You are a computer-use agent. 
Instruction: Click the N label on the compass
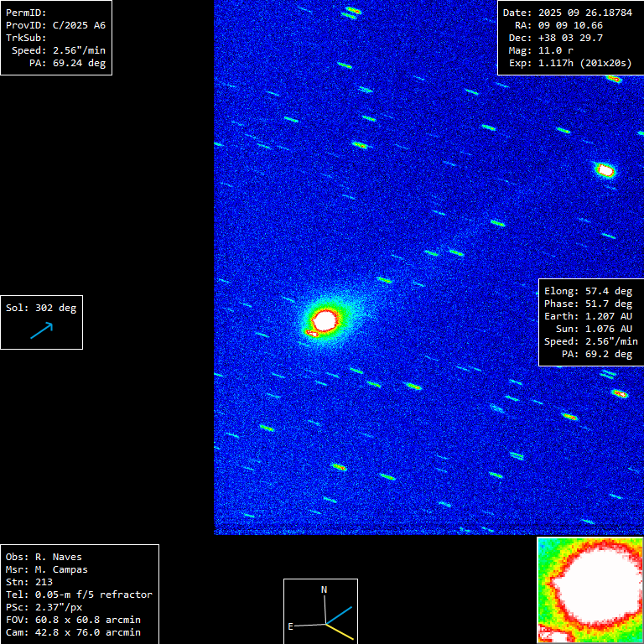[325, 589]
